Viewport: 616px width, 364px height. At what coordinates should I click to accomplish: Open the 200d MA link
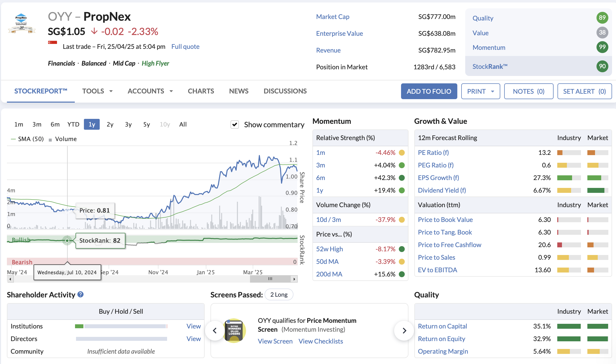click(329, 274)
